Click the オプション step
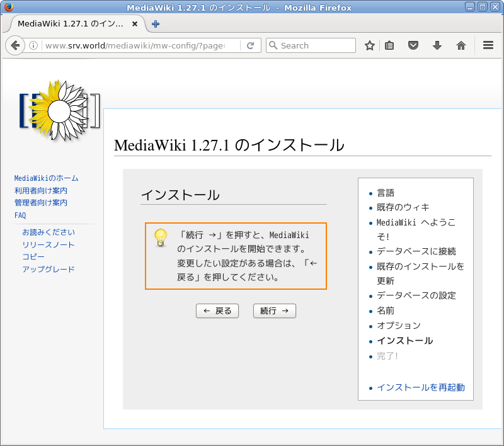This screenshot has width=504, height=446. pos(399,326)
